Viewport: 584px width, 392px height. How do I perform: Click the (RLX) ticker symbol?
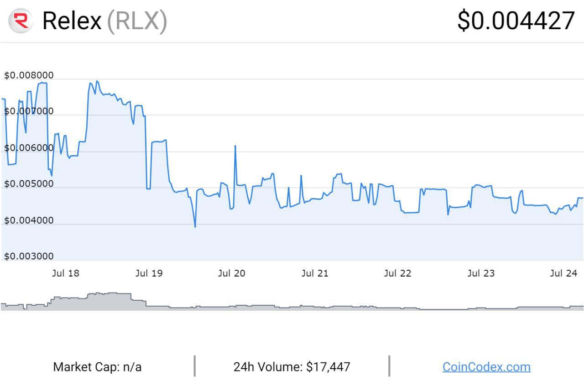coord(137,21)
